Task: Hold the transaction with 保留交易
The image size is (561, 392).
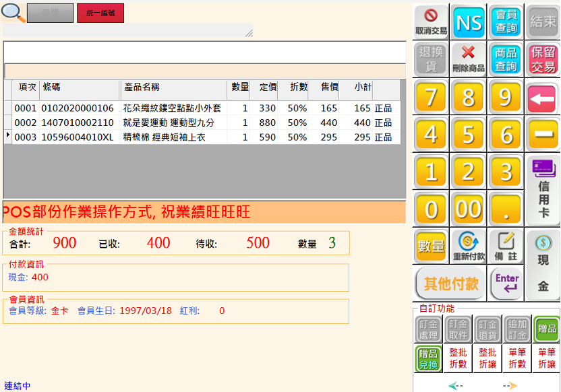Action: tap(543, 59)
